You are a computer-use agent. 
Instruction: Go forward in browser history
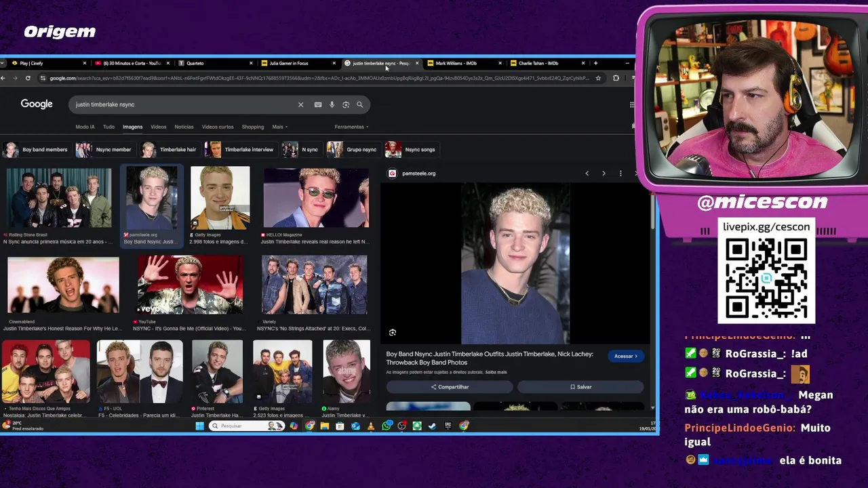point(15,78)
